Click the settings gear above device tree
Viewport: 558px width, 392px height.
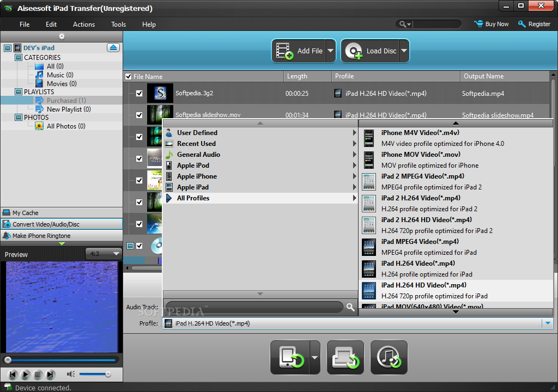point(62,36)
